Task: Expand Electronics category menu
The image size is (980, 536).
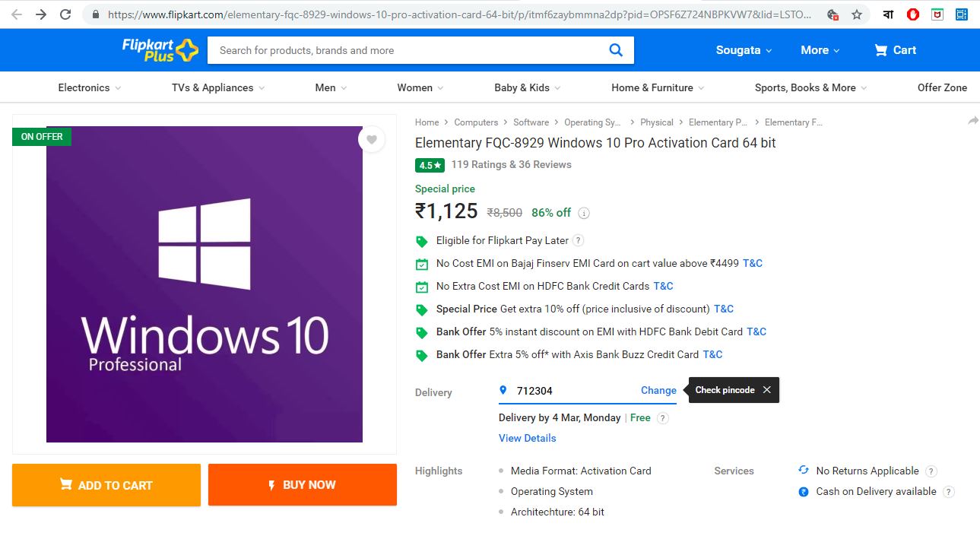Action: pos(89,87)
